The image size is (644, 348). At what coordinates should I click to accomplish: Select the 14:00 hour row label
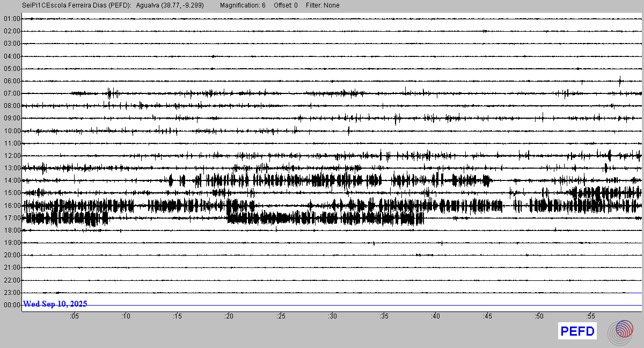pyautogui.click(x=12, y=180)
